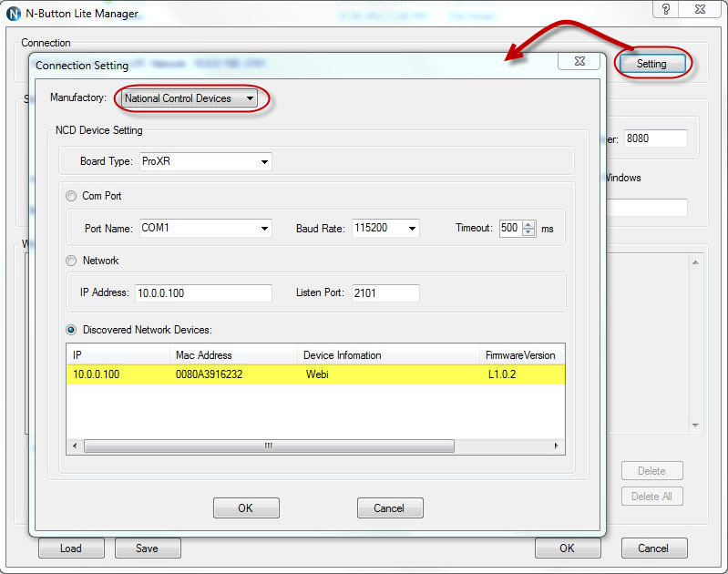Click Save in the Manager window

(148, 548)
